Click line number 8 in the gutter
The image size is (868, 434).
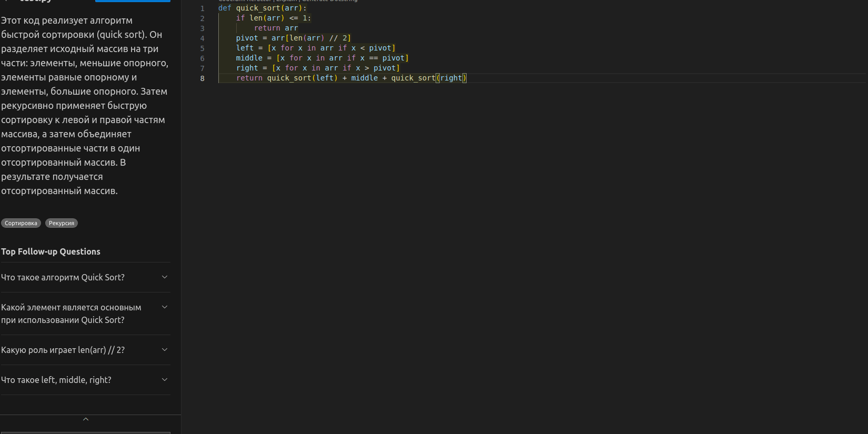pyautogui.click(x=202, y=78)
